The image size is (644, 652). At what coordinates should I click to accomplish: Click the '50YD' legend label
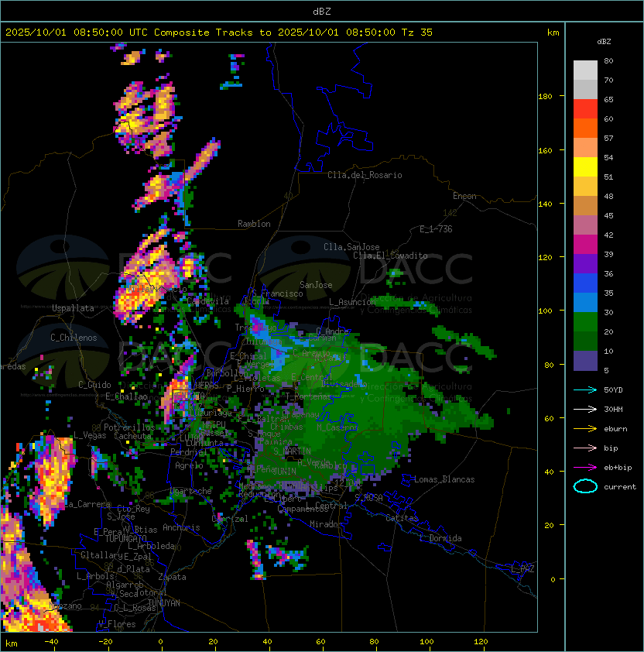point(613,390)
